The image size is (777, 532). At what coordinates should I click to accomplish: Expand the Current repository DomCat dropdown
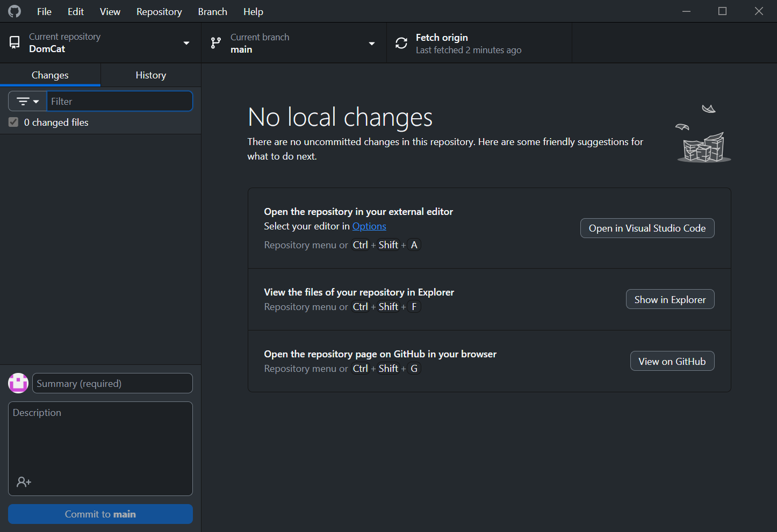186,43
